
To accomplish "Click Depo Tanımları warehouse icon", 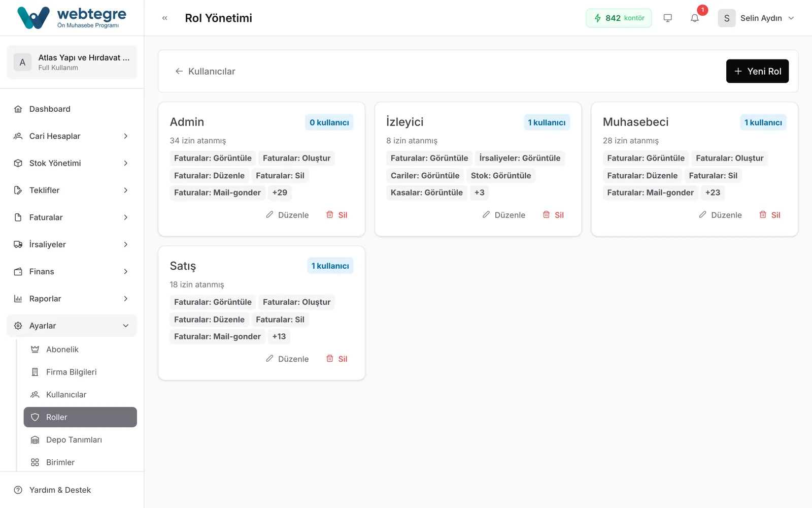I will pyautogui.click(x=35, y=440).
